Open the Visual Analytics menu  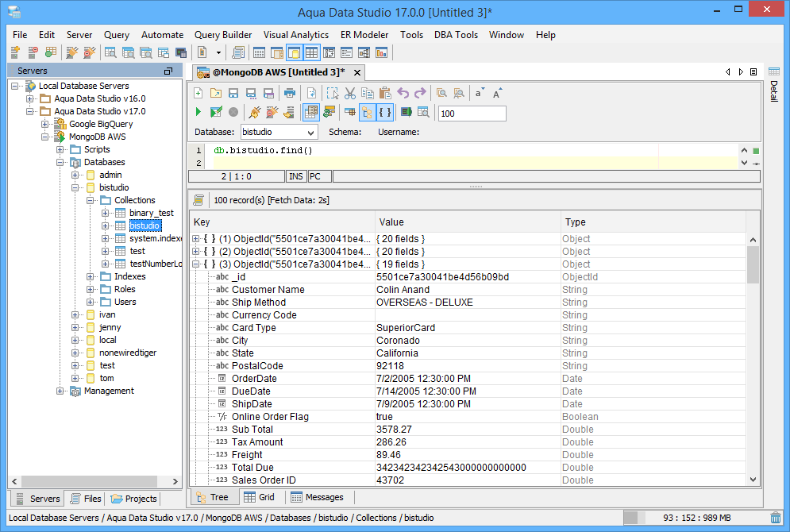pyautogui.click(x=295, y=35)
